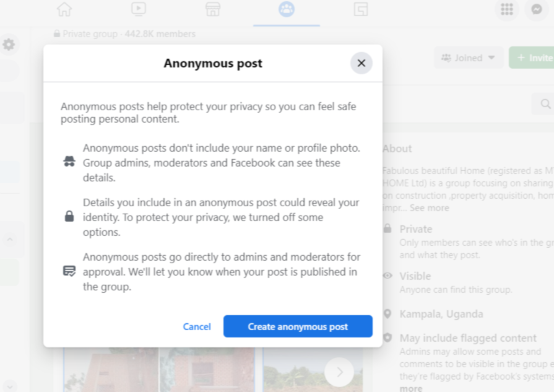Image resolution: width=554 pixels, height=392 pixels.
Task: Go to Facebook Home icon
Action: [x=64, y=9]
